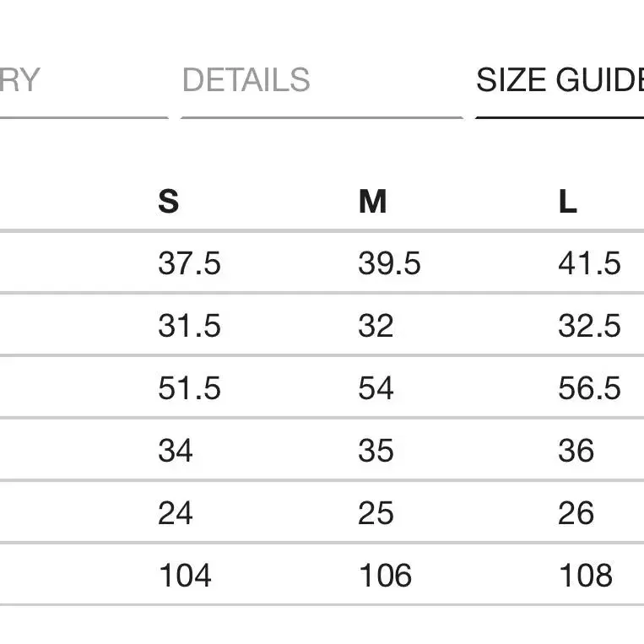Select the 108 measurement cell
This screenshot has height=644, width=644.
coord(586,576)
